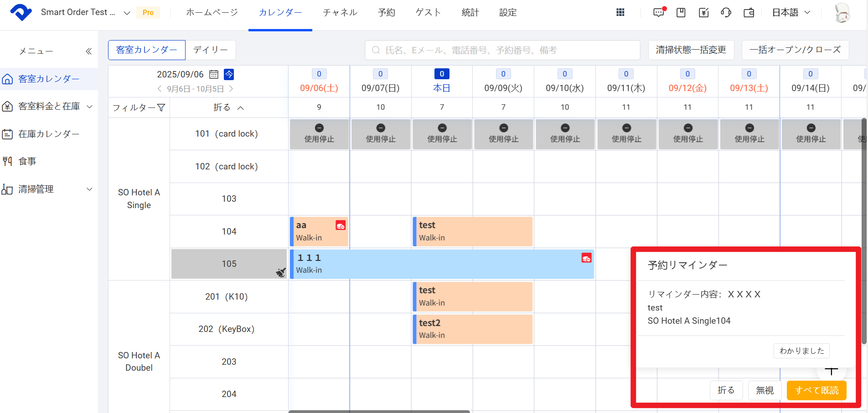The height and width of the screenshot is (413, 868).
Task: Click the headset support icon
Action: (726, 13)
